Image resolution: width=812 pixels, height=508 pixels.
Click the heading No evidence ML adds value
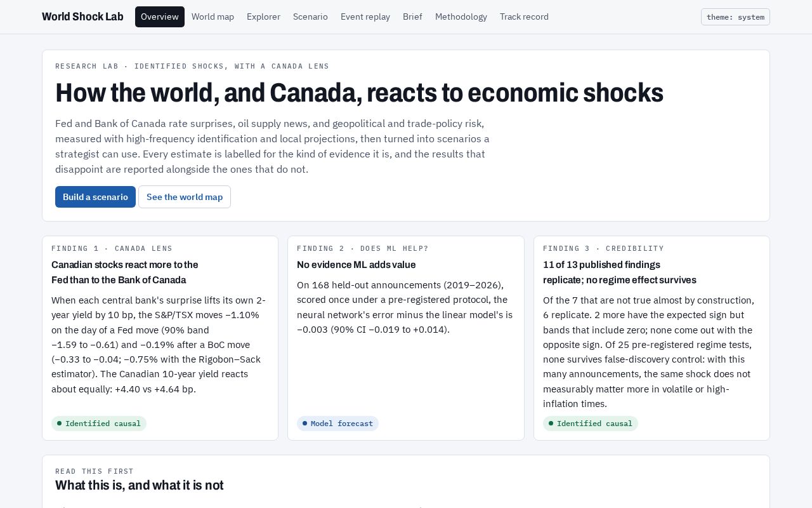pyautogui.click(x=357, y=265)
